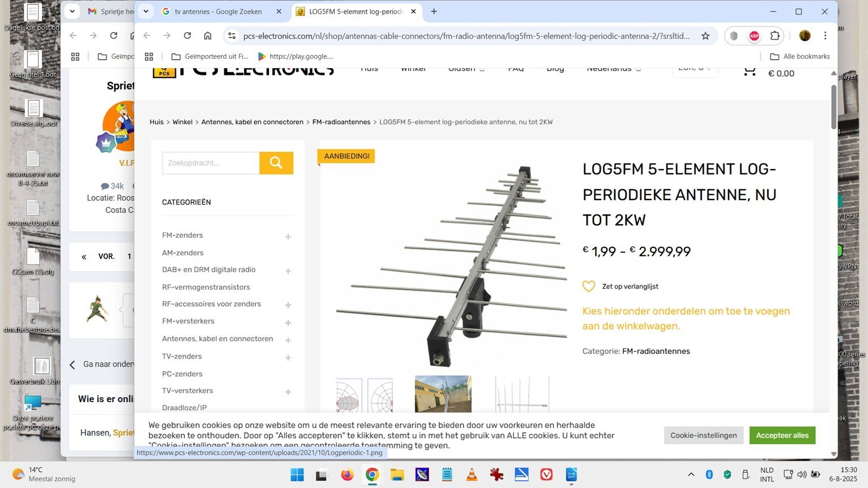Viewport: 868px width, 488px height.
Task: Reload the page in the front window
Action: point(187,36)
